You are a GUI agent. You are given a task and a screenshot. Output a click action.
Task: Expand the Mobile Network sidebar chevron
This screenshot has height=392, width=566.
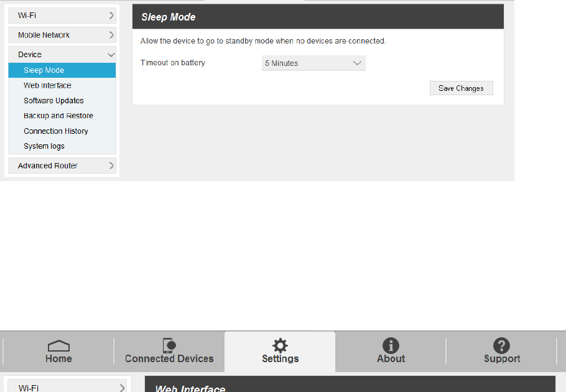pos(111,35)
